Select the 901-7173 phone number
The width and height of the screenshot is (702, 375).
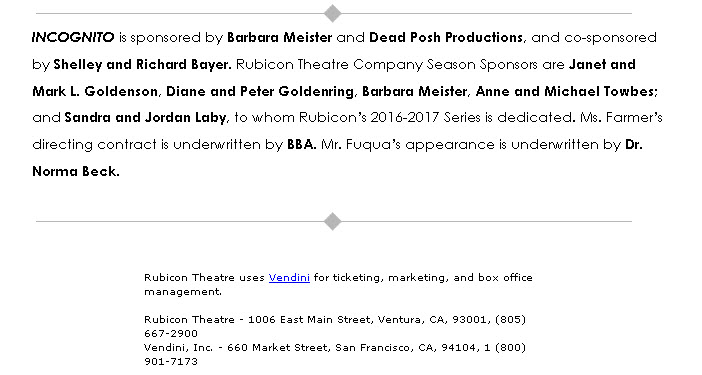coord(171,361)
